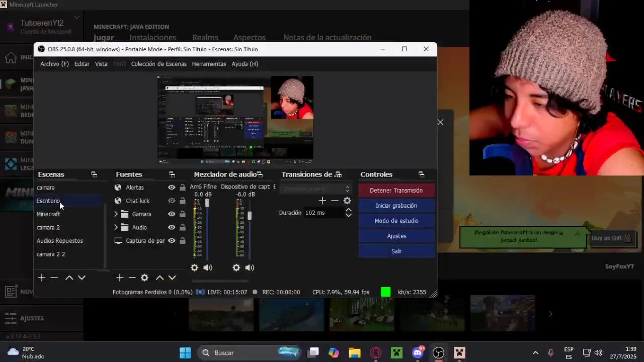Hide the Captura de pantalla source

(x=172, y=241)
